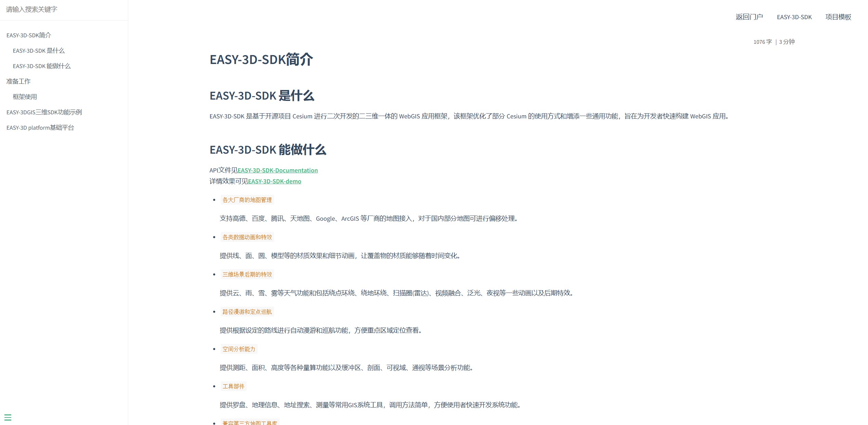Viewport: 868px width, 425px height.
Task: Click 返回门户 in top navigation
Action: pyautogui.click(x=749, y=17)
